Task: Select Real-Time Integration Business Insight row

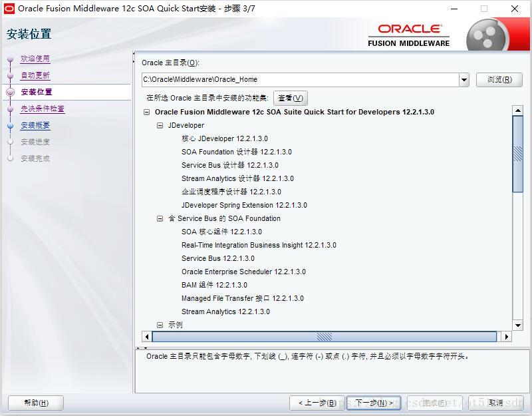Action: [259, 245]
